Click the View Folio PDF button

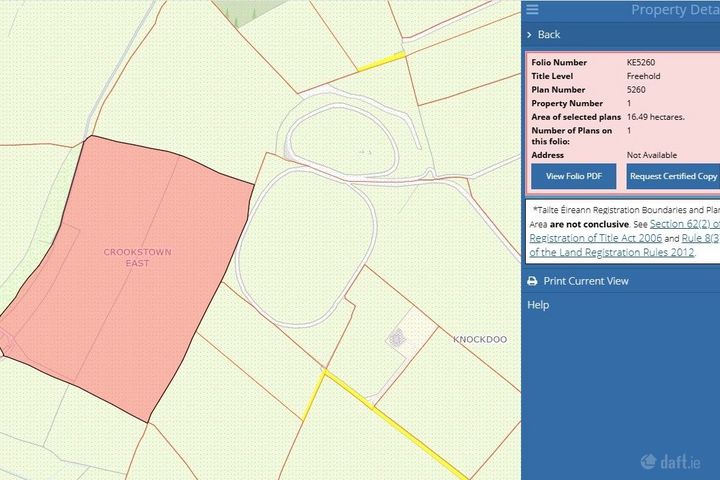(574, 176)
